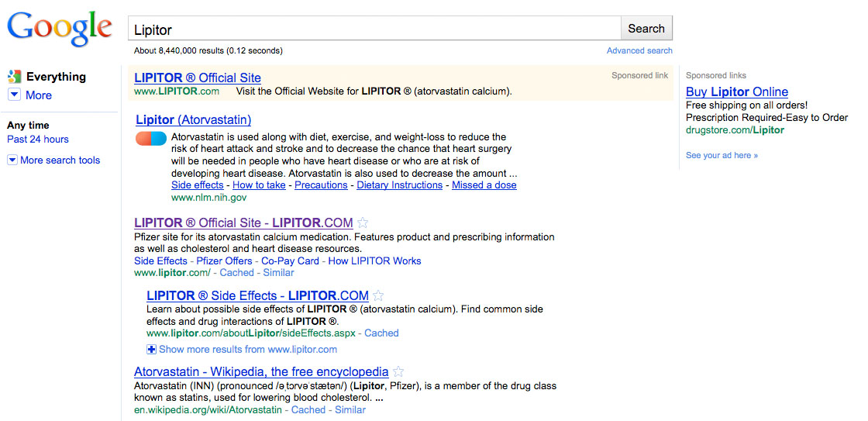Open Cached link for Wikipedia result

point(308,410)
